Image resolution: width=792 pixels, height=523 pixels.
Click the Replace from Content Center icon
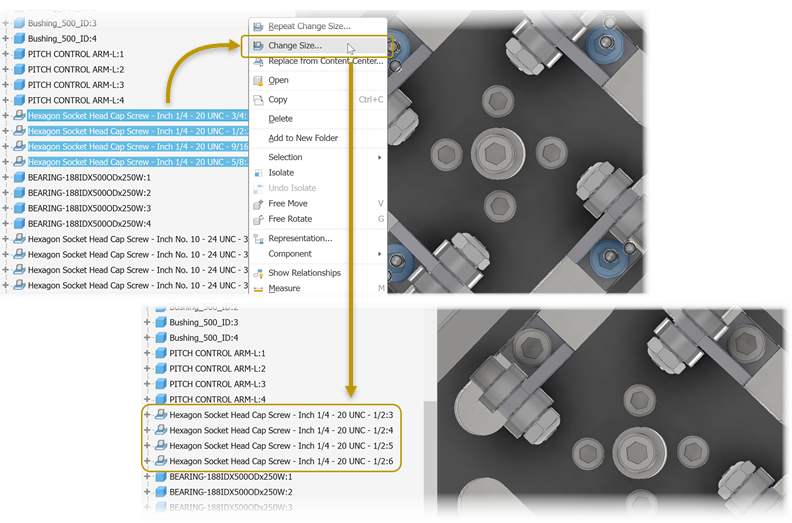[x=258, y=61]
